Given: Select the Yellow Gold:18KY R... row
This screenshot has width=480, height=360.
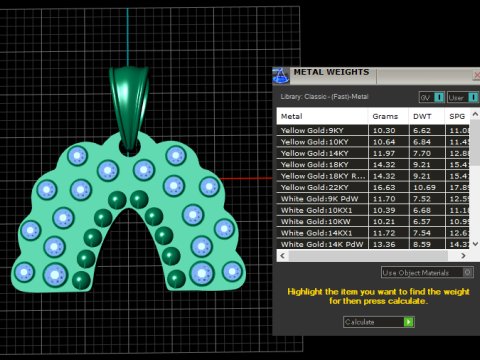Looking at the screenshot, I should tap(373, 176).
